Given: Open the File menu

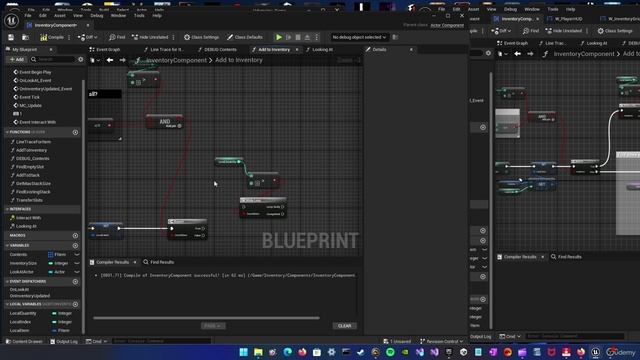Looking at the screenshot, I should 28,16.
